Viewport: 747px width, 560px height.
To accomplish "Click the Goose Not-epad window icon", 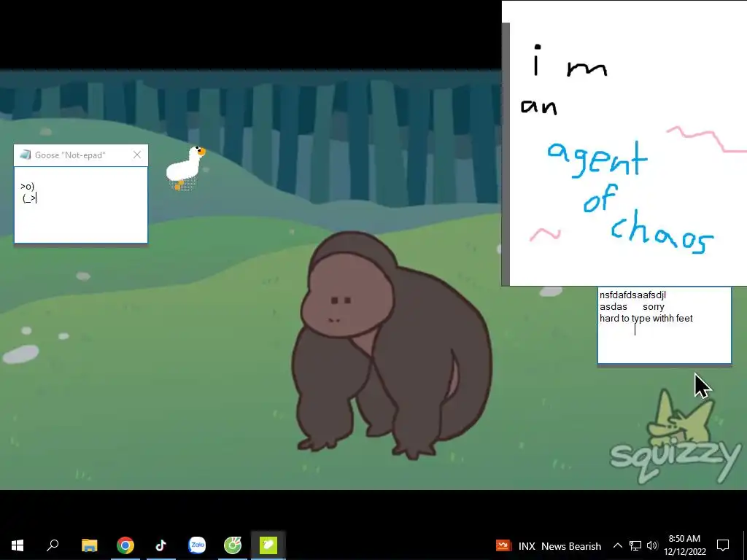I will point(26,155).
